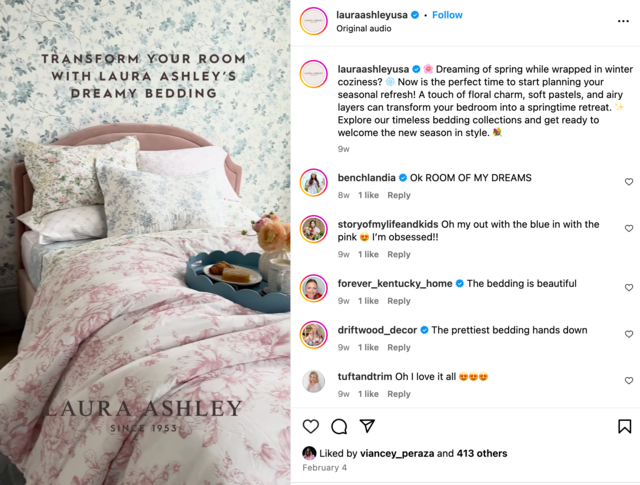Save the post with the bookmark icon
The width and height of the screenshot is (640, 485).
(624, 426)
